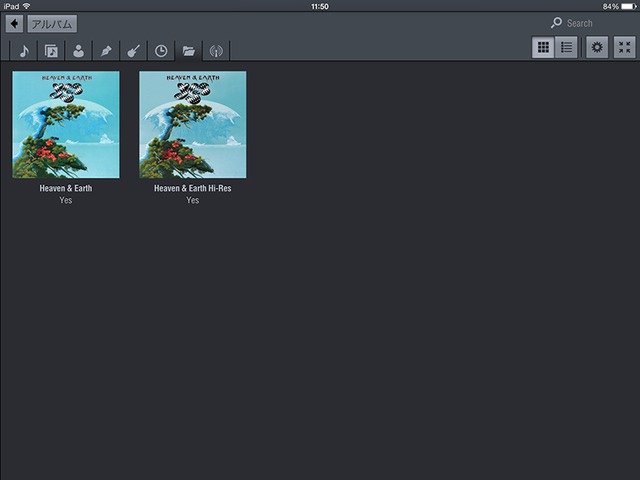Switch to grid view layout

(543, 47)
